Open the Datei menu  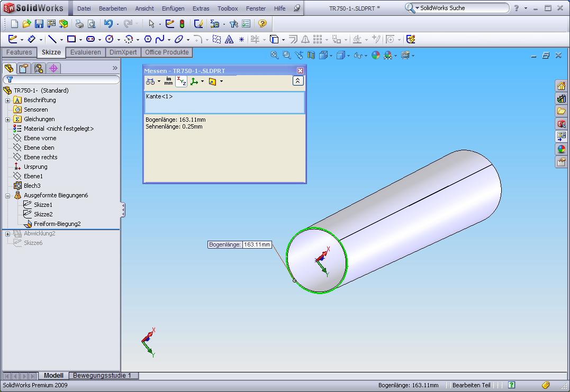tap(84, 8)
